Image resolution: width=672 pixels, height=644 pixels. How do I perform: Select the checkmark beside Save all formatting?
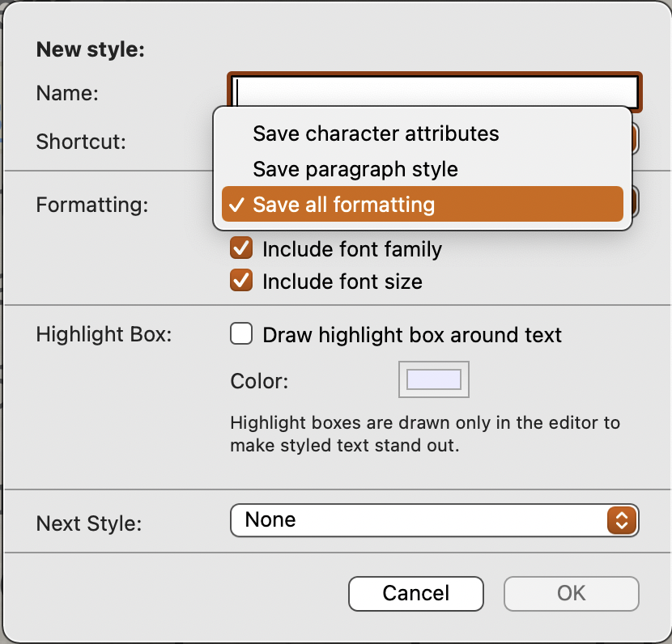(x=236, y=205)
